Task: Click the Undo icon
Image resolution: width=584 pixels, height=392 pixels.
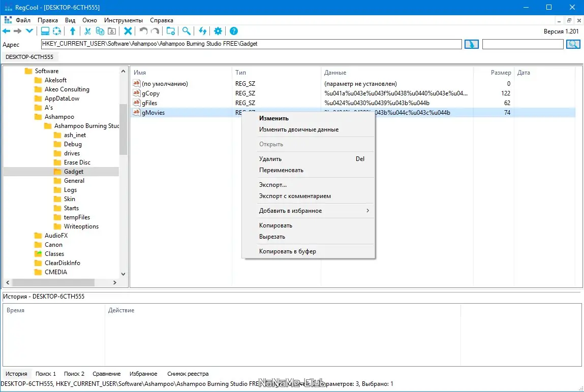Action: (x=143, y=31)
